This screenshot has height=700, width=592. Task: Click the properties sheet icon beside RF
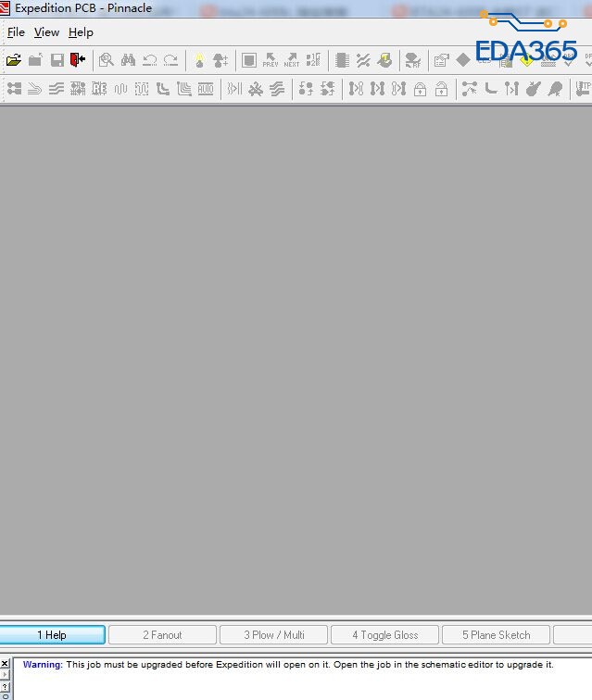[x=441, y=60]
